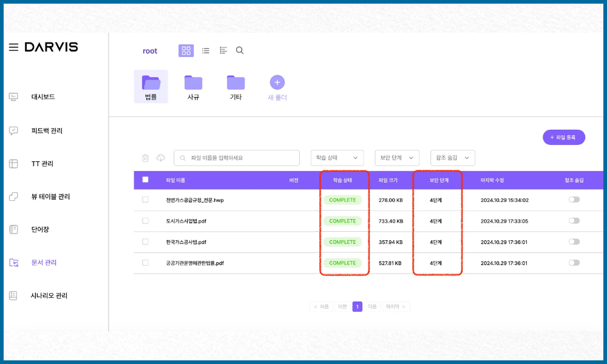Tick the checkbox for 천연가스공급규정_전문.hwp
This screenshot has width=607, height=364.
coord(145,200)
